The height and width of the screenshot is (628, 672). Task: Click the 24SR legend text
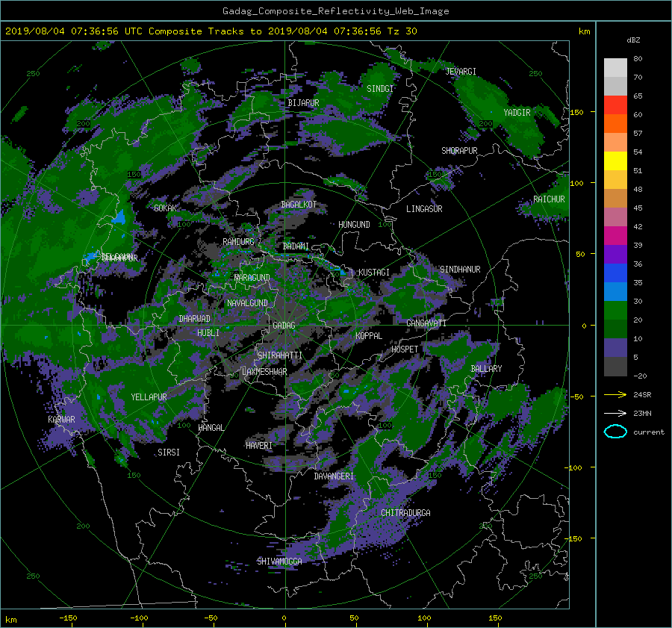click(x=642, y=394)
